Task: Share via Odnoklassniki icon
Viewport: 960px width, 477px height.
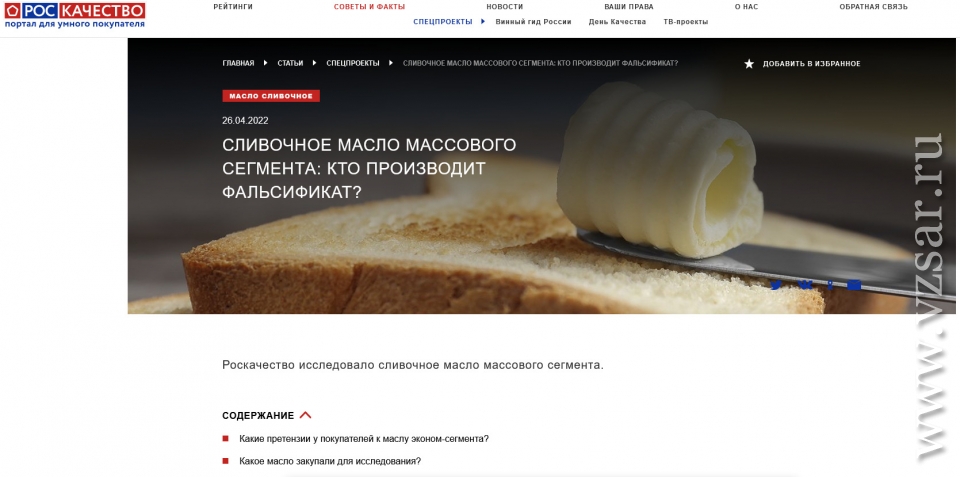Action: 830,285
